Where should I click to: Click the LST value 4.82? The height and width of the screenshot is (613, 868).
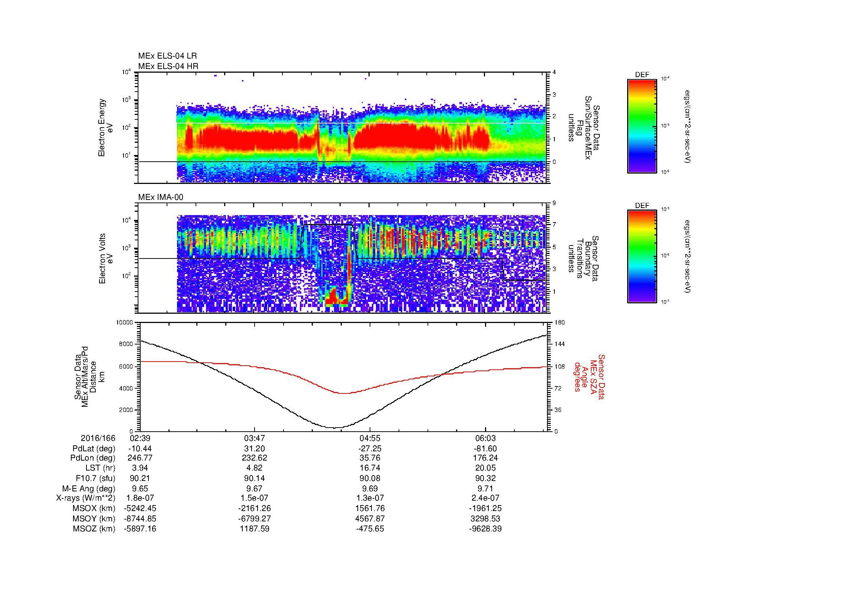point(255,468)
